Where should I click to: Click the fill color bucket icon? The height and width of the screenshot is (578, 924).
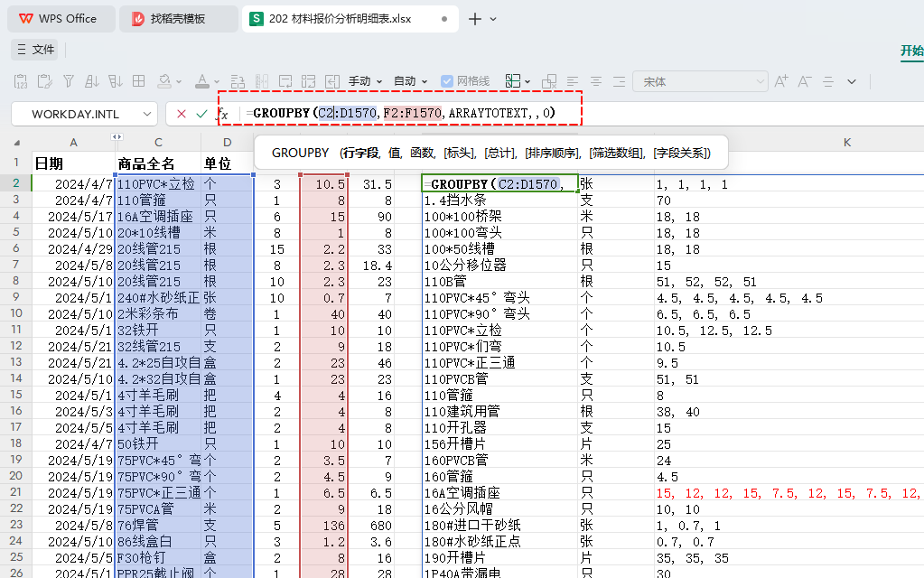coord(164,81)
